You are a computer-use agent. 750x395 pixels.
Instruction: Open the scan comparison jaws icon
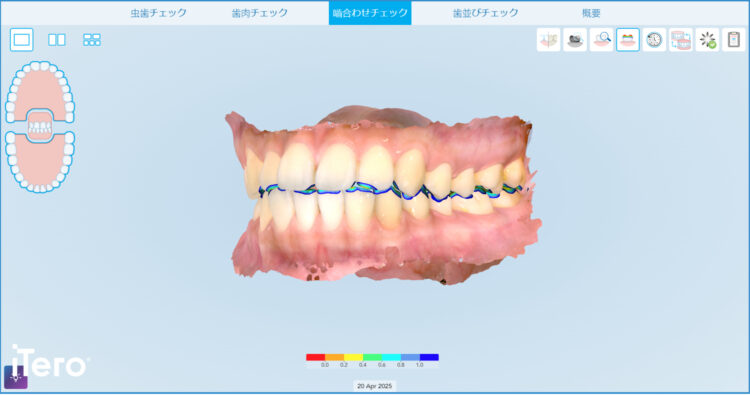point(681,40)
